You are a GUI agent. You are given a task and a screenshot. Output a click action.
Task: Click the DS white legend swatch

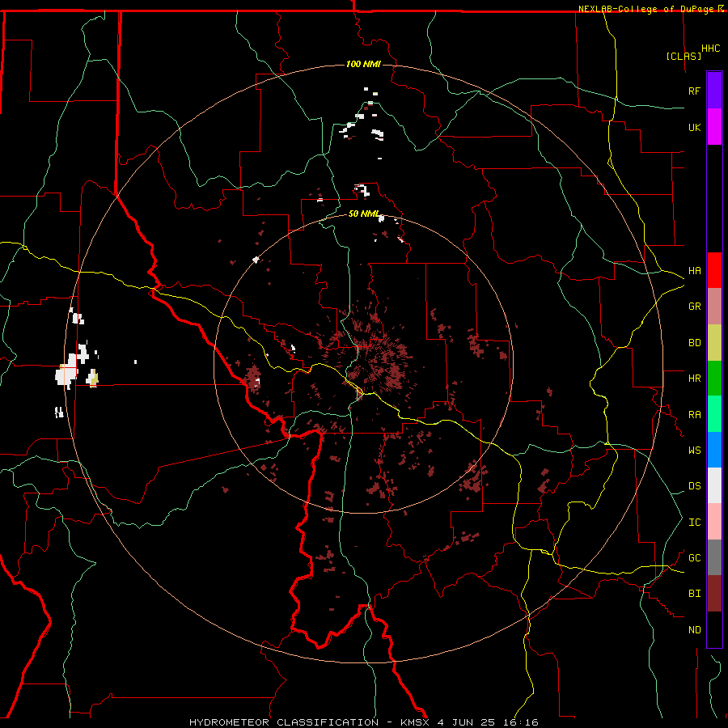714,485
